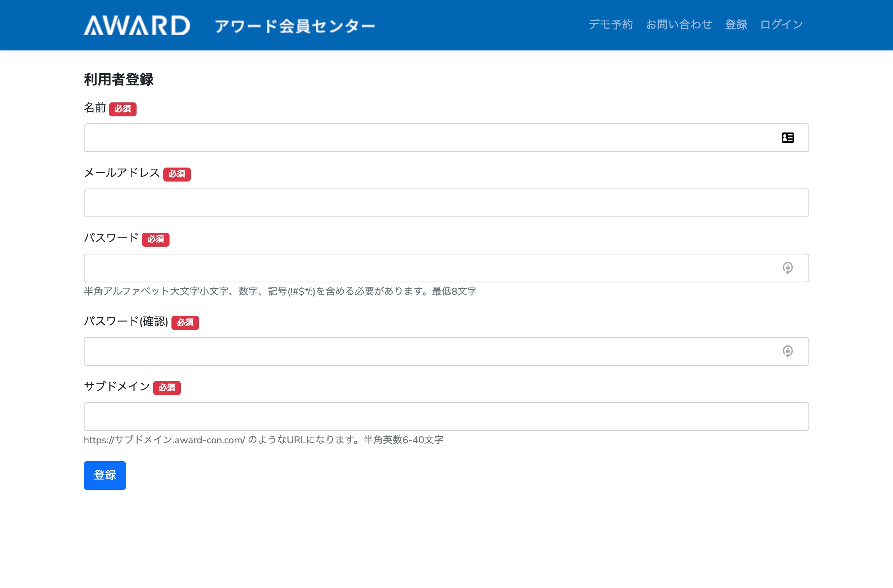This screenshot has height=588, width=893.
Task: Go to 登録 in top navigation
Action: click(x=736, y=25)
